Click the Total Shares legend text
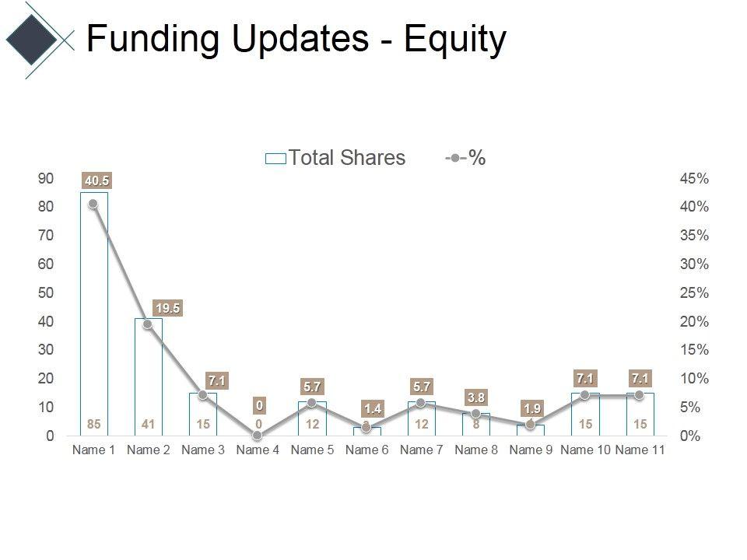This screenshot has height=560, width=747. pos(347,158)
